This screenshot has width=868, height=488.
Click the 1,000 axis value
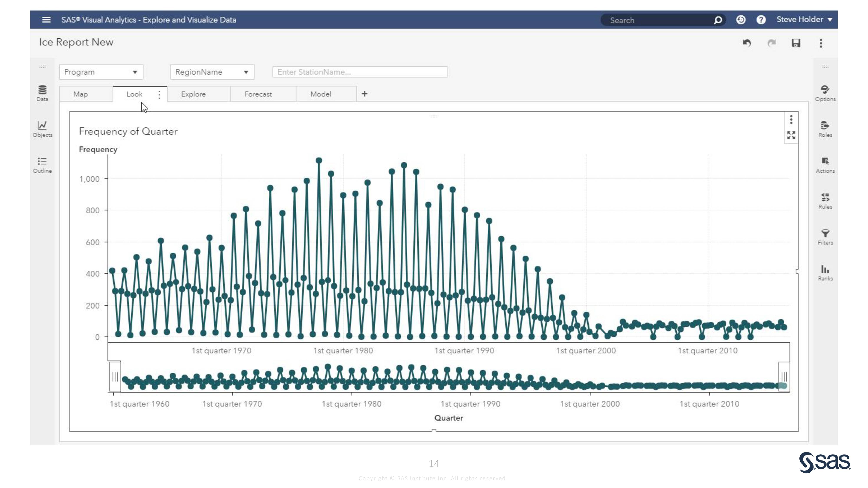click(89, 179)
